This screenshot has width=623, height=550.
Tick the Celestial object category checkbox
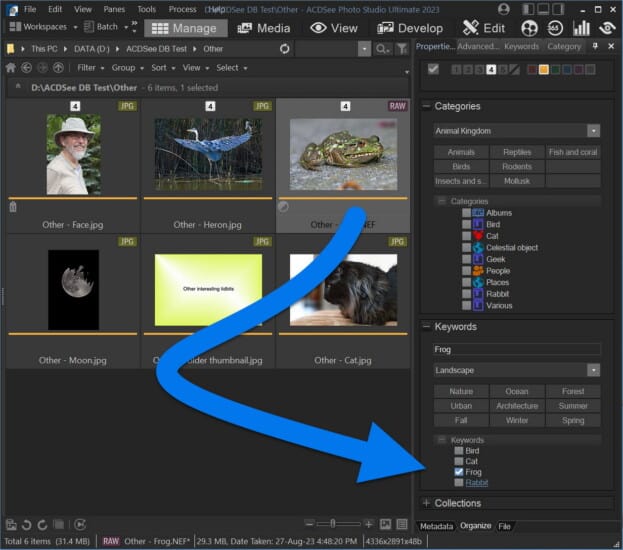coord(466,247)
